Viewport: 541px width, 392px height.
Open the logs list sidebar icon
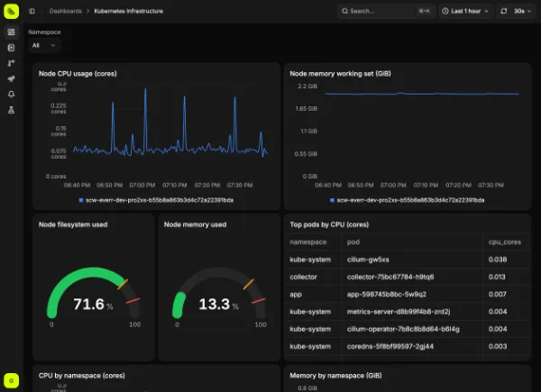coord(11,48)
